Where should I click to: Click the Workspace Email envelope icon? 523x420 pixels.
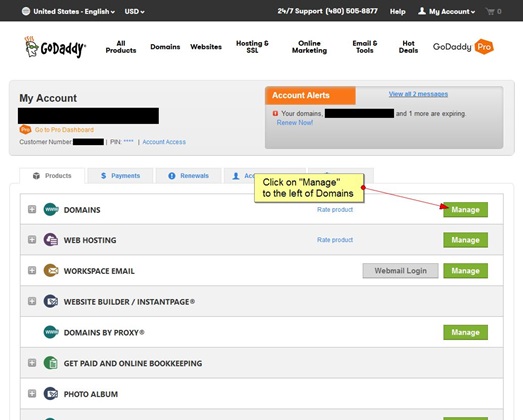pyautogui.click(x=51, y=271)
